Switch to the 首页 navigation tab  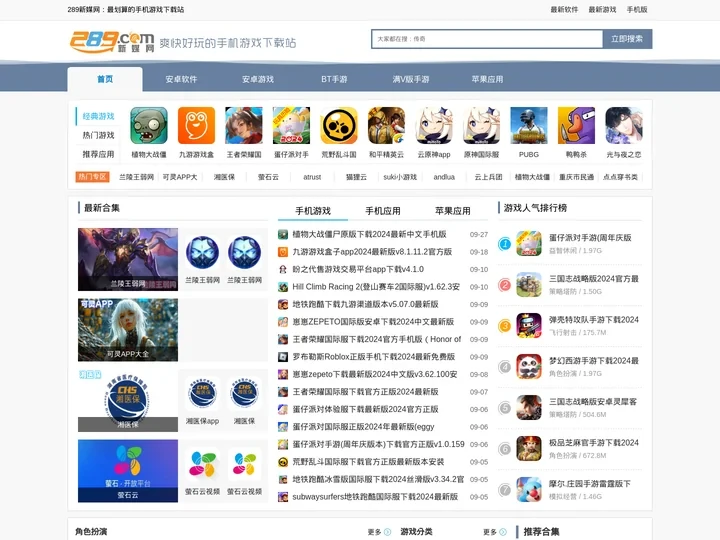105,79
